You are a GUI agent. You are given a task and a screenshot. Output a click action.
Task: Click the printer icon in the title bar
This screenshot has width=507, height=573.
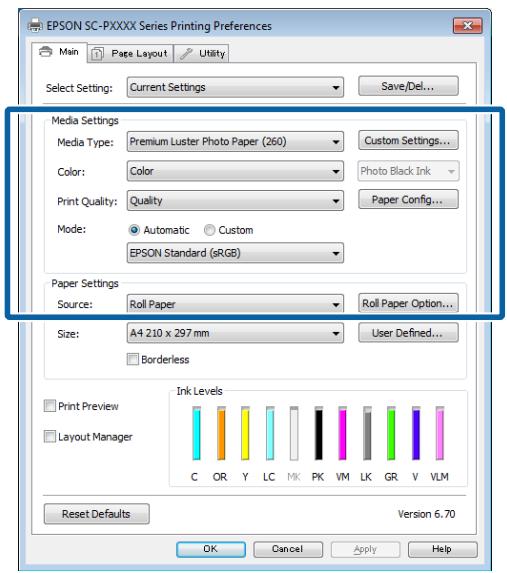coord(35,26)
